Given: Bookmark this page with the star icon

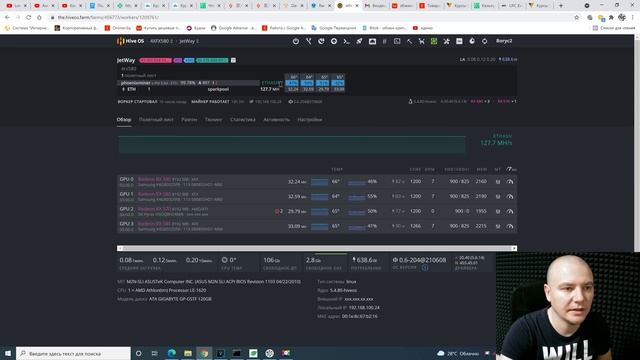Looking at the screenshot, I should pos(576,18).
